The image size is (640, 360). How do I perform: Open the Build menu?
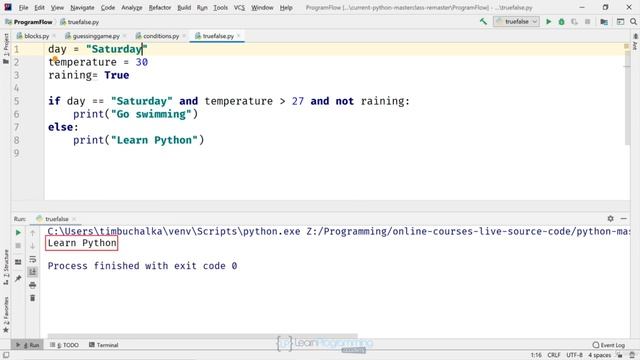pos(184,7)
